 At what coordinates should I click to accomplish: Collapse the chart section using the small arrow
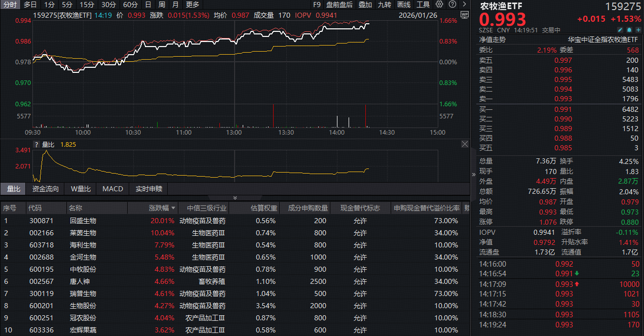click(x=235, y=197)
